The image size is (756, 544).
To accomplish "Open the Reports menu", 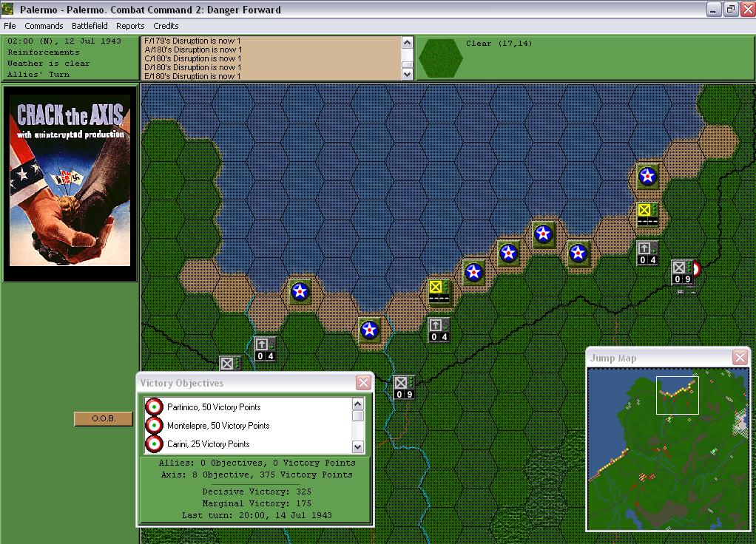I will 130,25.
